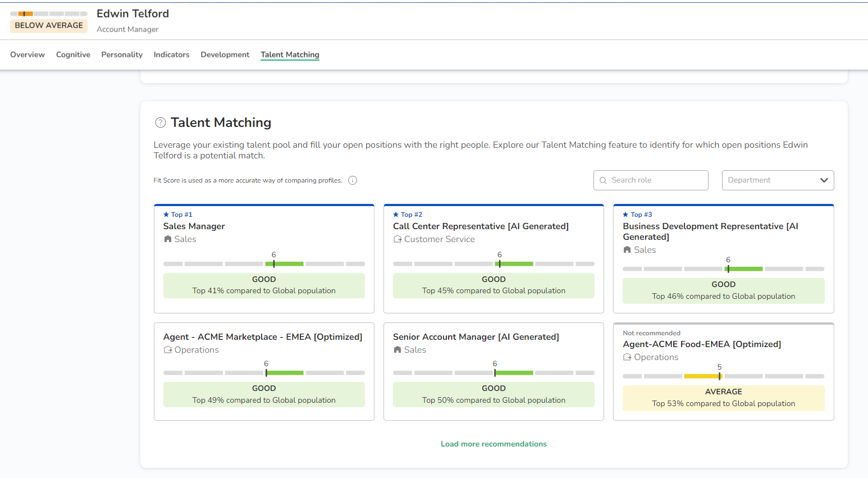This screenshot has width=868, height=478.
Task: Click the Sales Manager fit score bar
Action: tap(264, 263)
